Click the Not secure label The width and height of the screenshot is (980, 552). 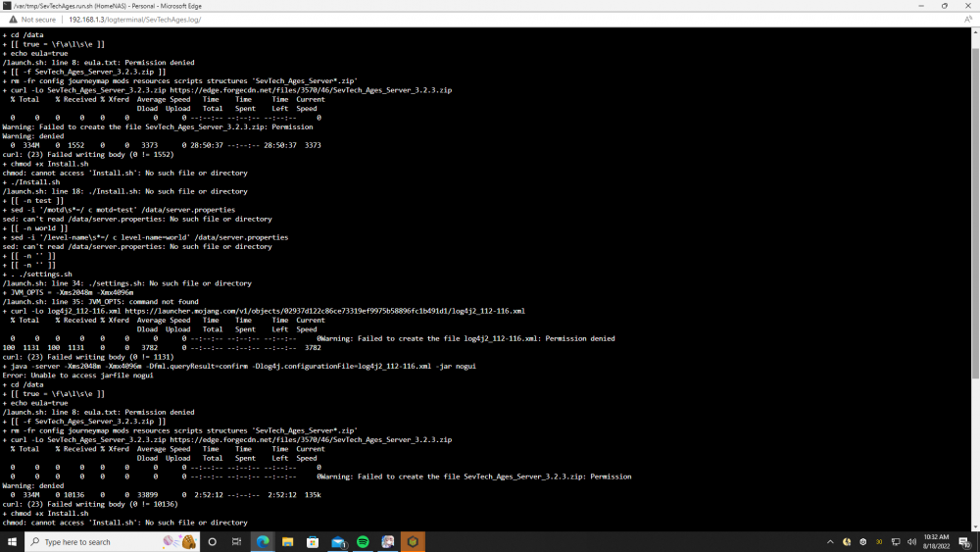38,20
